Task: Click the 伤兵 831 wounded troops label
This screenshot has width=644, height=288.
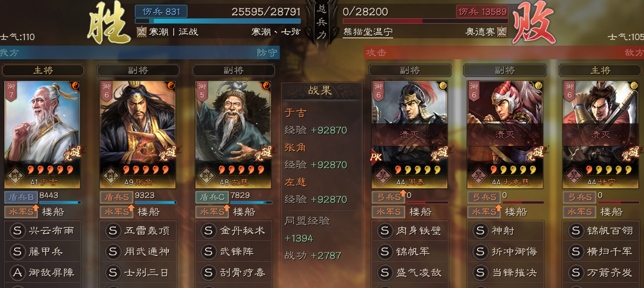Action: [x=161, y=12]
